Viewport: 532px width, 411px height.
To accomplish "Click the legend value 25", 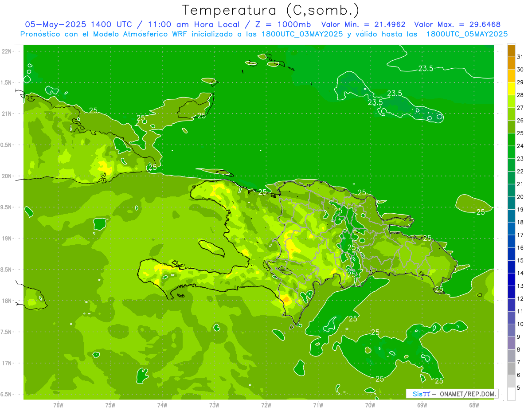I will click(x=520, y=133).
